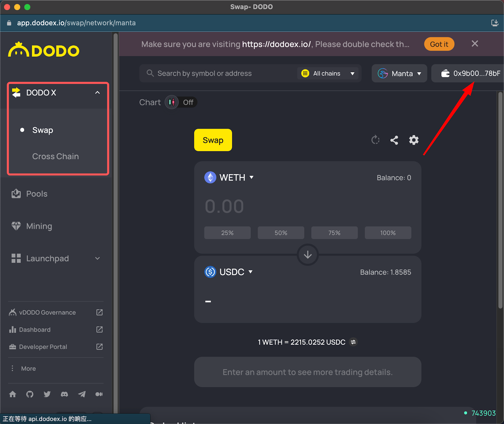Set amount to 50% of balance
The image size is (504, 424).
[x=281, y=233]
